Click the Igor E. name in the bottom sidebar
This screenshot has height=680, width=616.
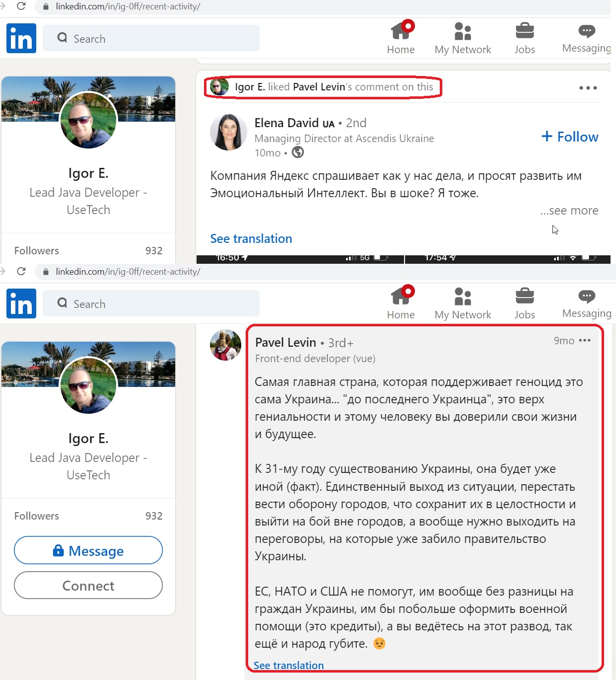(88, 438)
